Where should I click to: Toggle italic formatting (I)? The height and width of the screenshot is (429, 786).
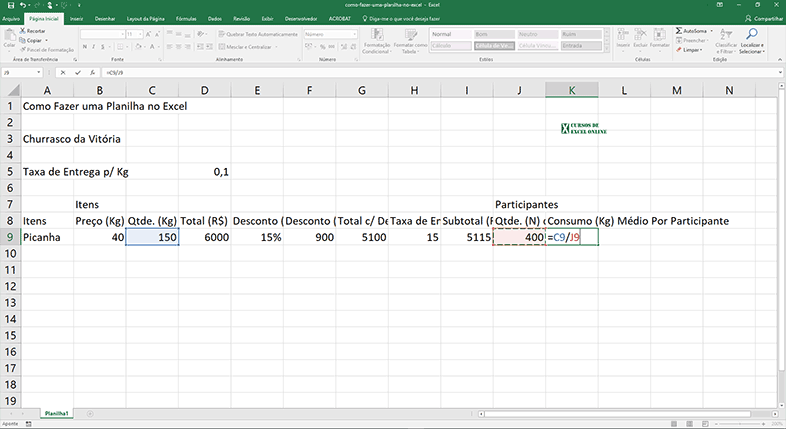94,47
